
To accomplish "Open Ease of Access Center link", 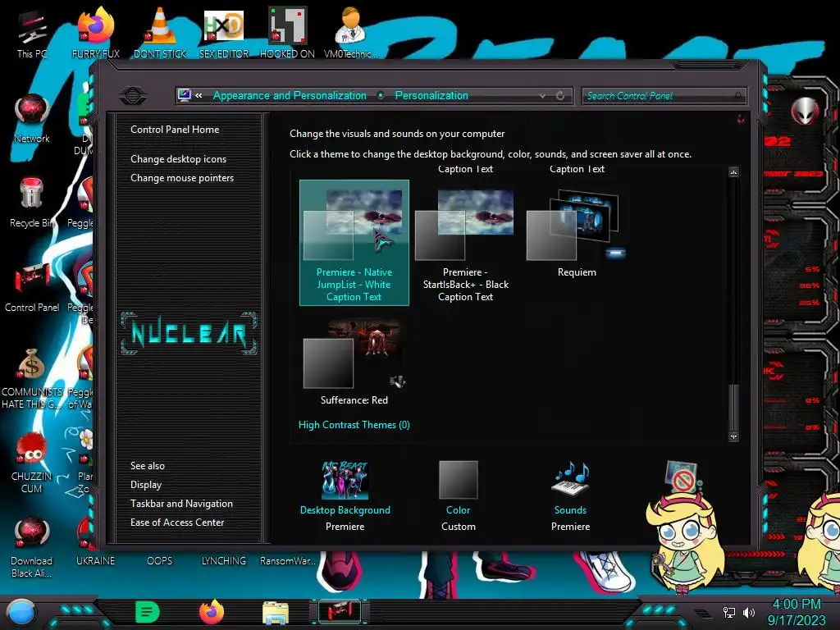I will point(177,523).
